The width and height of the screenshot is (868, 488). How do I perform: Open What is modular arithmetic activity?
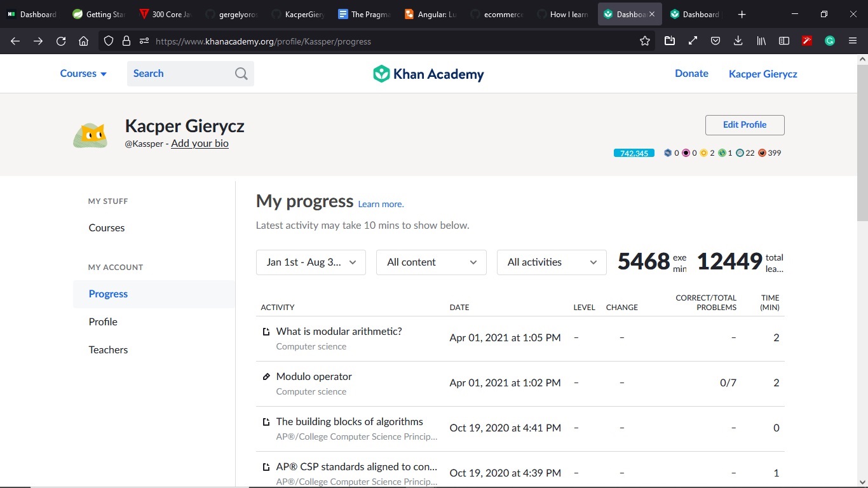[339, 332]
